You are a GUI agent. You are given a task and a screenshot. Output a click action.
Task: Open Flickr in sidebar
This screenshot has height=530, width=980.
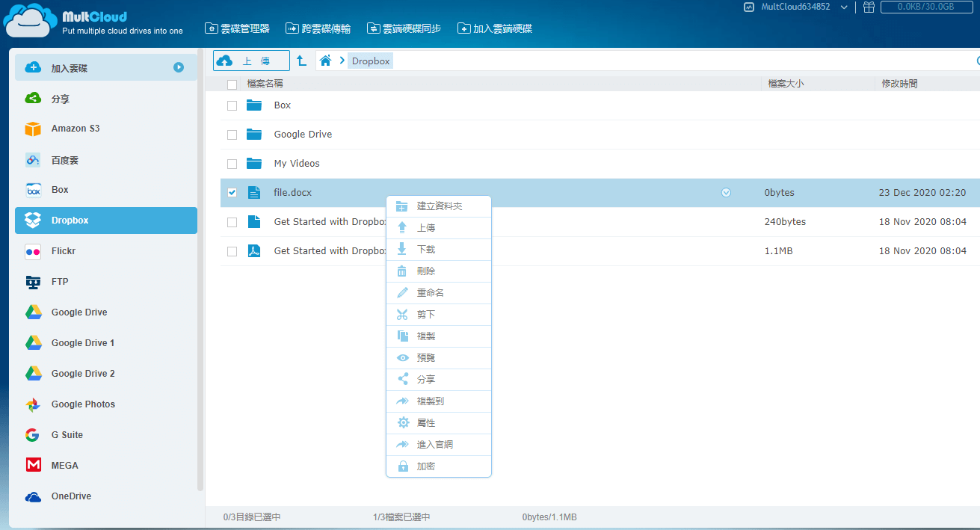click(106, 251)
